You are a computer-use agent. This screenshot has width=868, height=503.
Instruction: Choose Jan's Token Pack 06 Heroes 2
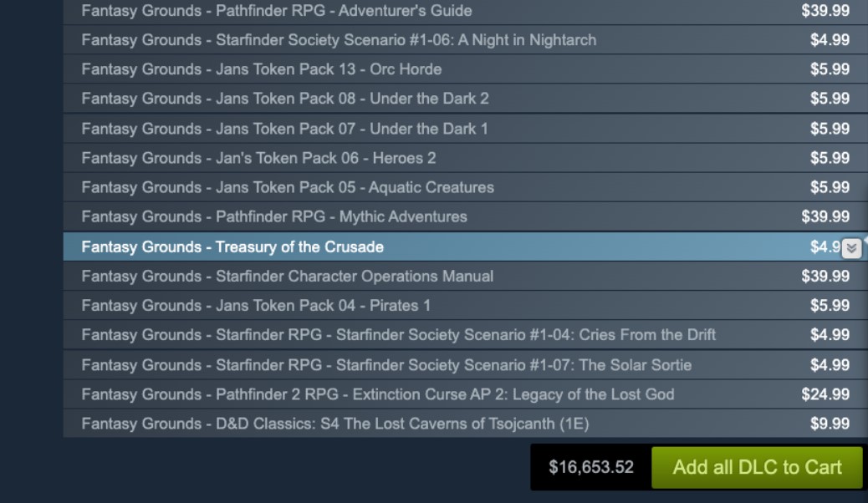(258, 158)
